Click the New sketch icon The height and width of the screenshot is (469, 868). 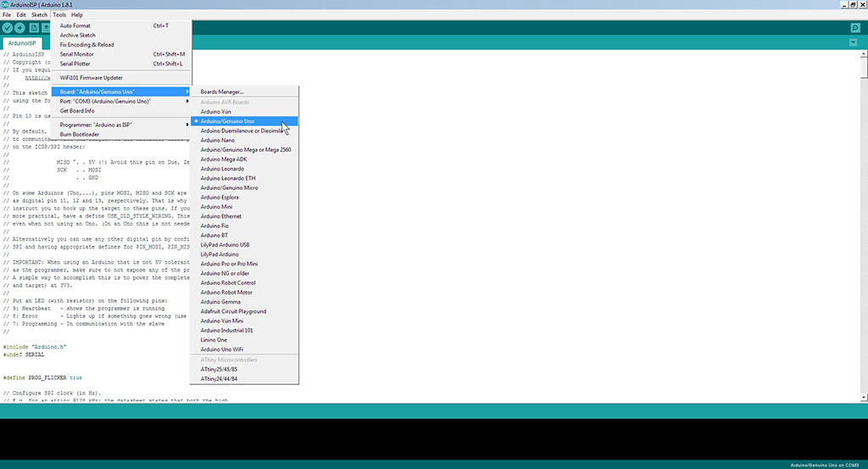click(34, 28)
